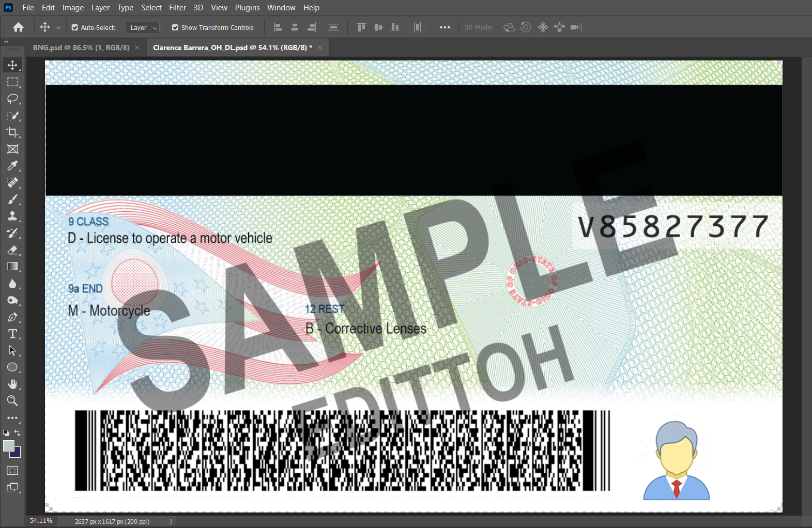Click the background color swatch
The height and width of the screenshot is (528, 812).
click(x=18, y=454)
